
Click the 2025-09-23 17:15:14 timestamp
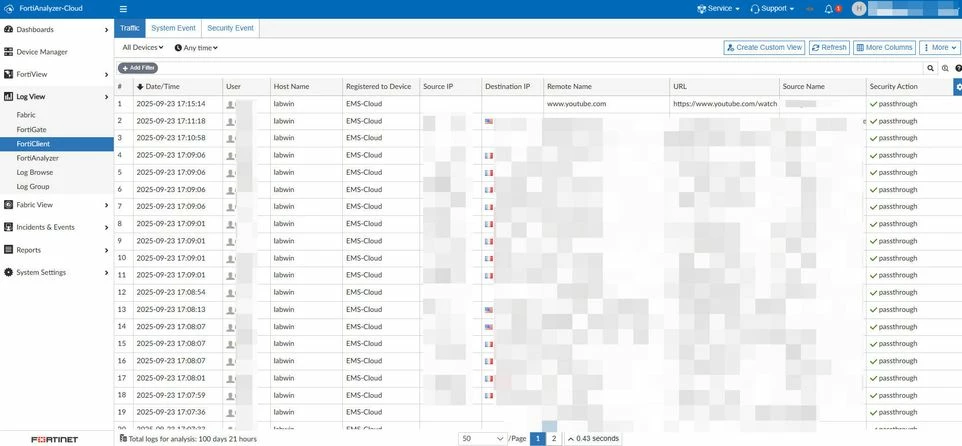pos(171,104)
